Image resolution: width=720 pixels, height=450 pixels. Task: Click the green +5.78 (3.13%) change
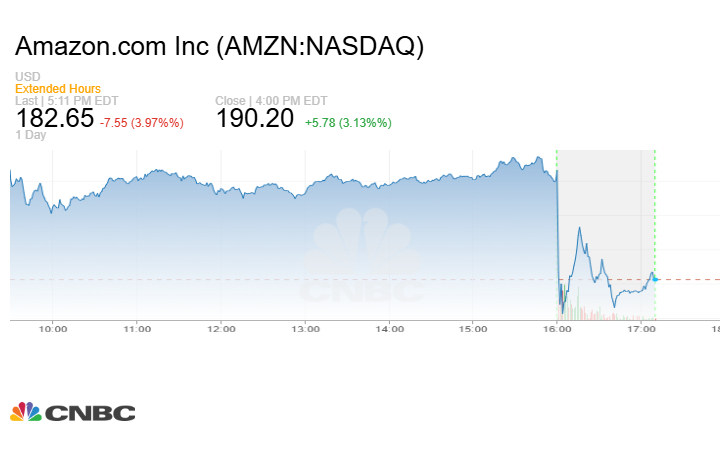(348, 123)
